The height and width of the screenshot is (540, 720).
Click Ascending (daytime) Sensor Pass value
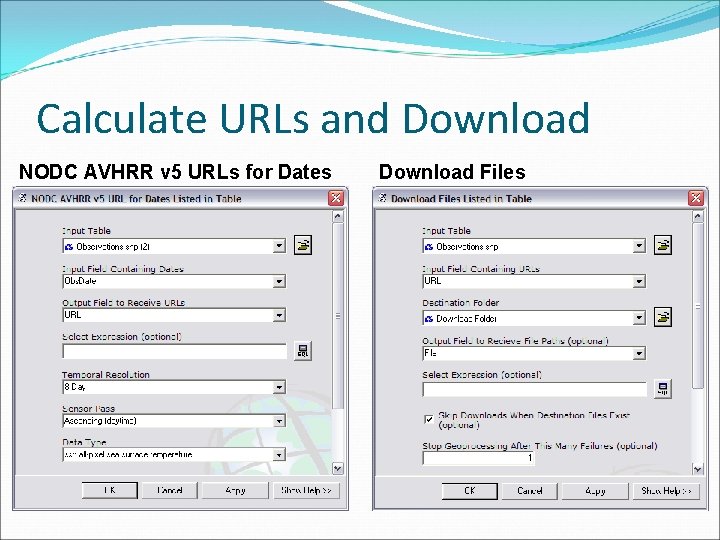coord(100,421)
